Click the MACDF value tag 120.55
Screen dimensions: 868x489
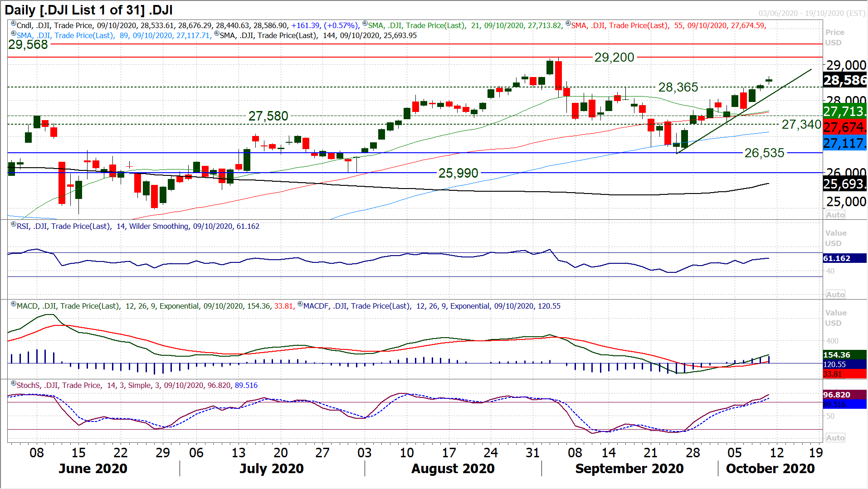tap(845, 364)
